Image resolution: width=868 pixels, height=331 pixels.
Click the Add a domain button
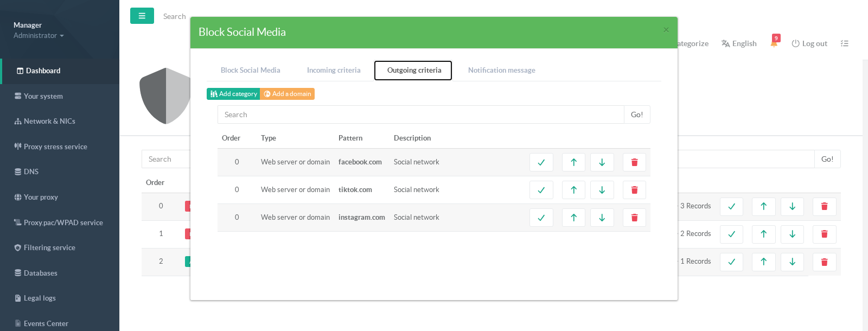288,94
